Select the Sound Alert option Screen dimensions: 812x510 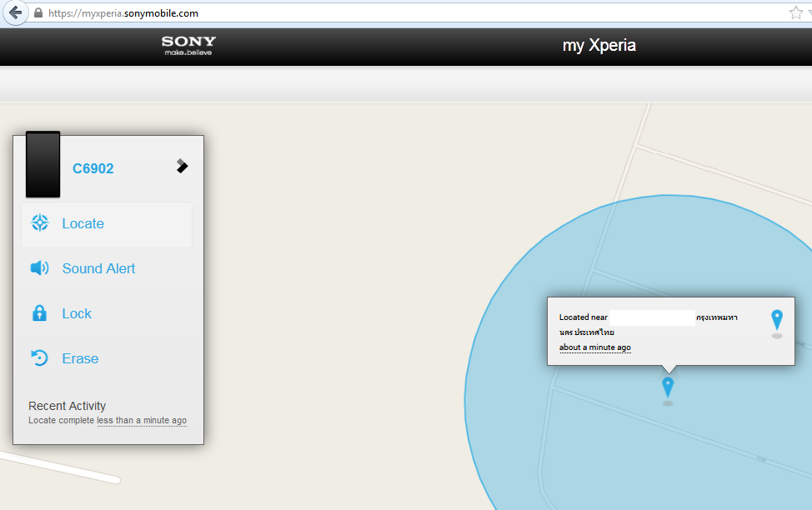point(107,268)
